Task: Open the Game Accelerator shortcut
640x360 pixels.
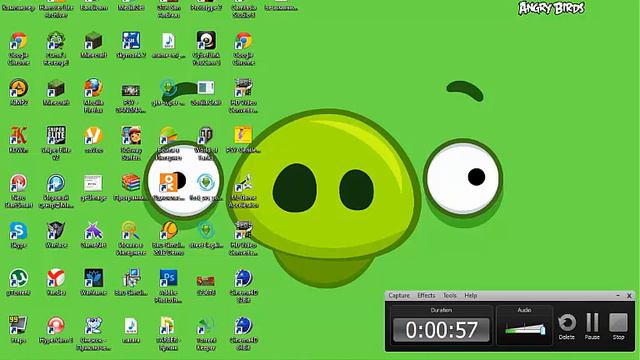Action: pos(243,183)
